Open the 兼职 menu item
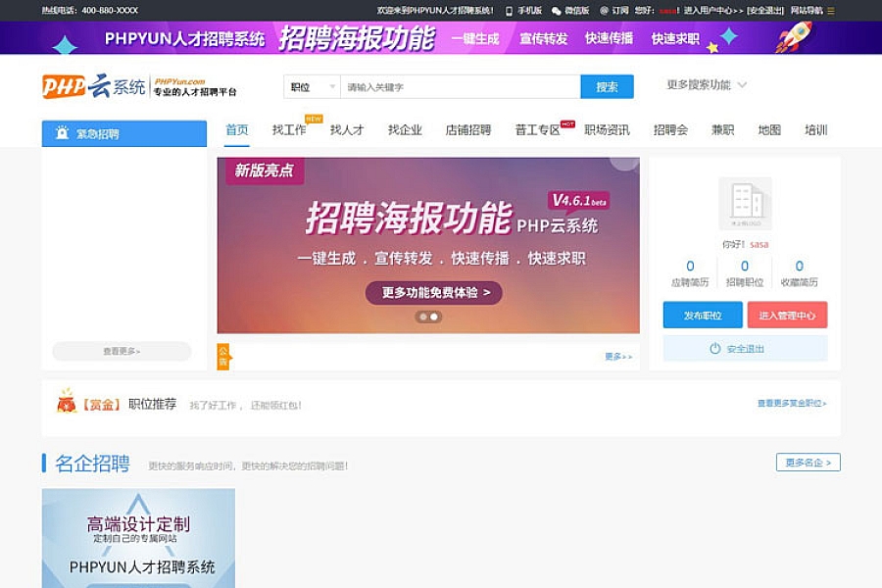Screen dimensions: 882x588 (723, 130)
